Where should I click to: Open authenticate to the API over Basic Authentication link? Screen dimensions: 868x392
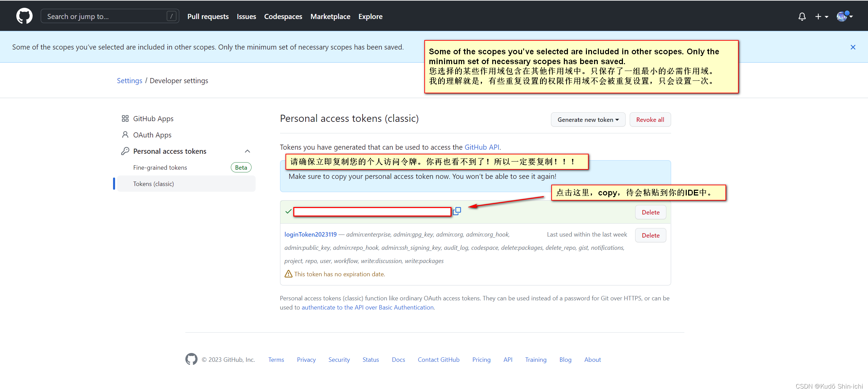368,307
